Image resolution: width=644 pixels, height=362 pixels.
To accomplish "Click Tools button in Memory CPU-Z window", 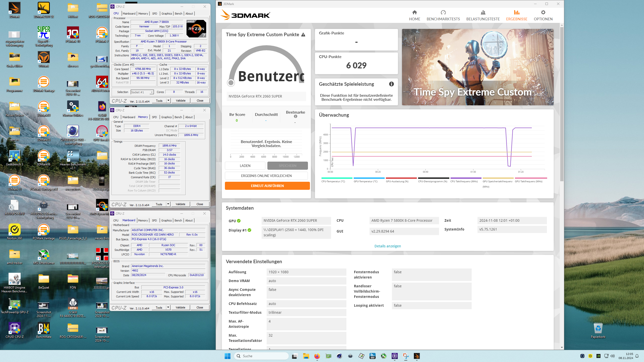I will [x=159, y=204].
